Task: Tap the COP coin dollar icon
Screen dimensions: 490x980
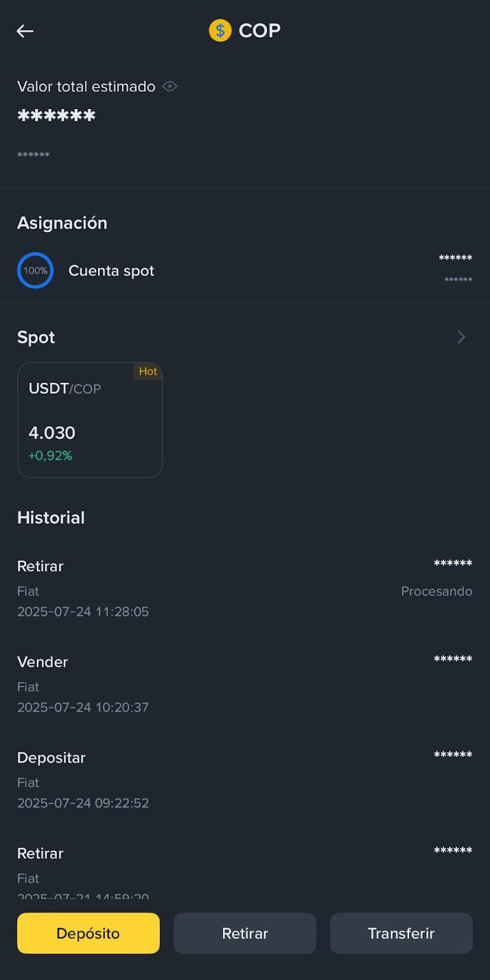Action: point(220,30)
